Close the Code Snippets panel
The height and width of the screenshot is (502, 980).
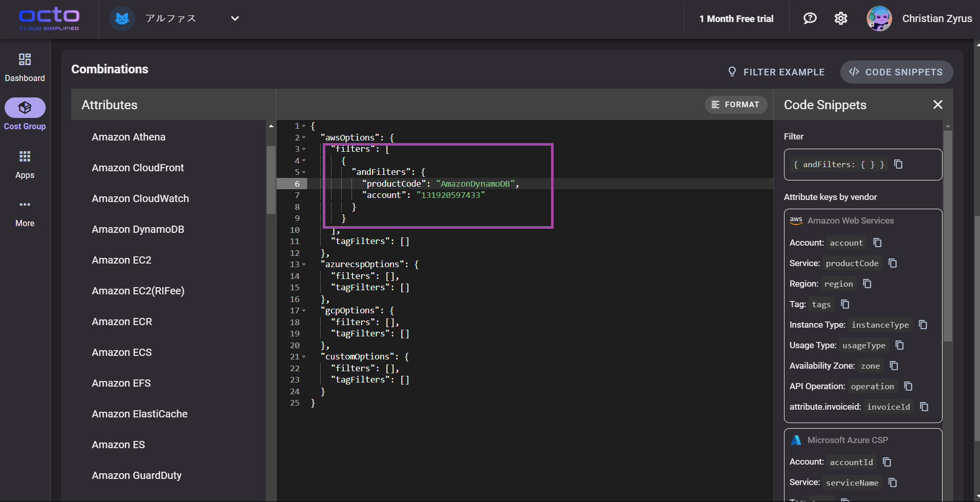coord(937,105)
